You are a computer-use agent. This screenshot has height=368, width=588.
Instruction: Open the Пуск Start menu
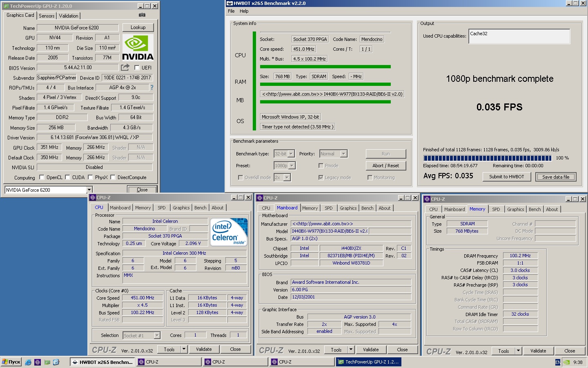coord(11,362)
